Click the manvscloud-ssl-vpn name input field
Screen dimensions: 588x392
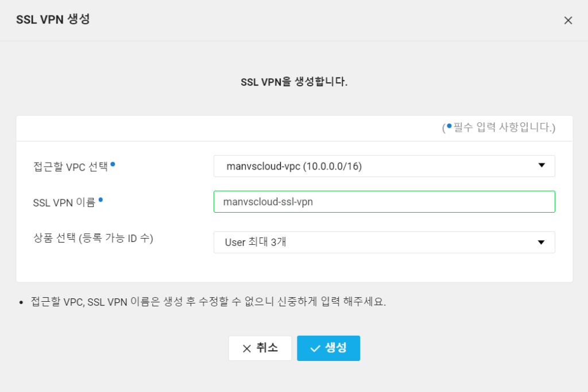point(384,201)
